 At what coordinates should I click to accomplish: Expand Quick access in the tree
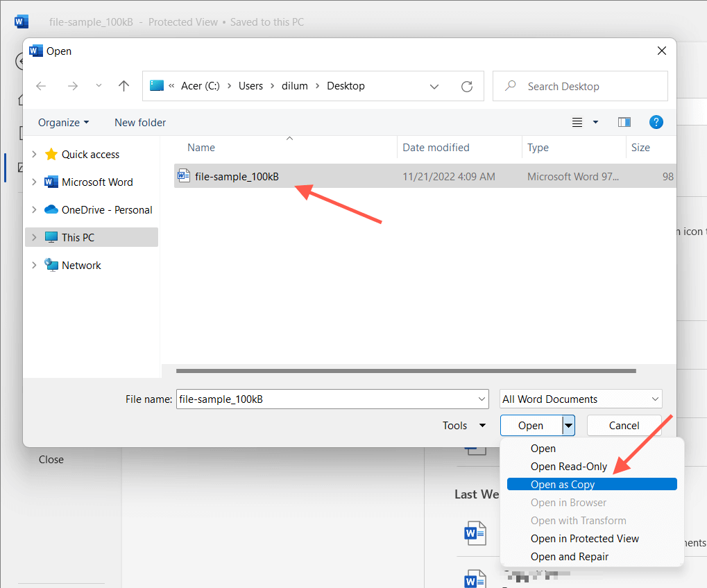pos(34,155)
